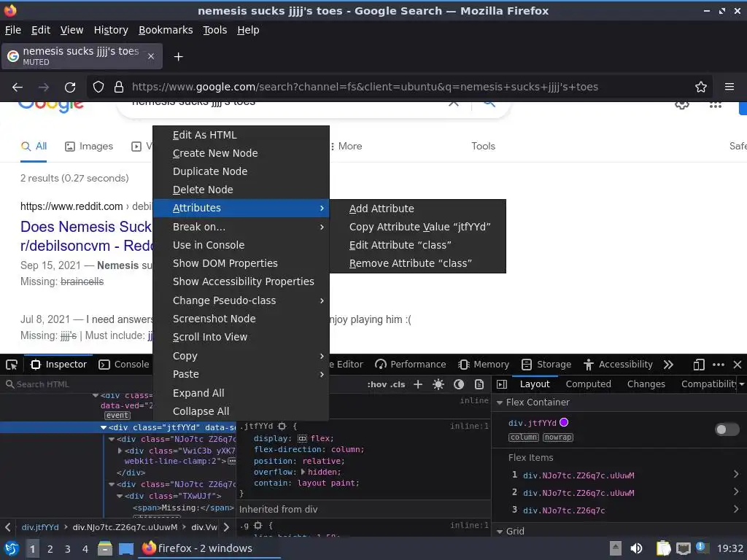Clear the Google search box with X
Screen dimensions: 747x560
(x=454, y=104)
